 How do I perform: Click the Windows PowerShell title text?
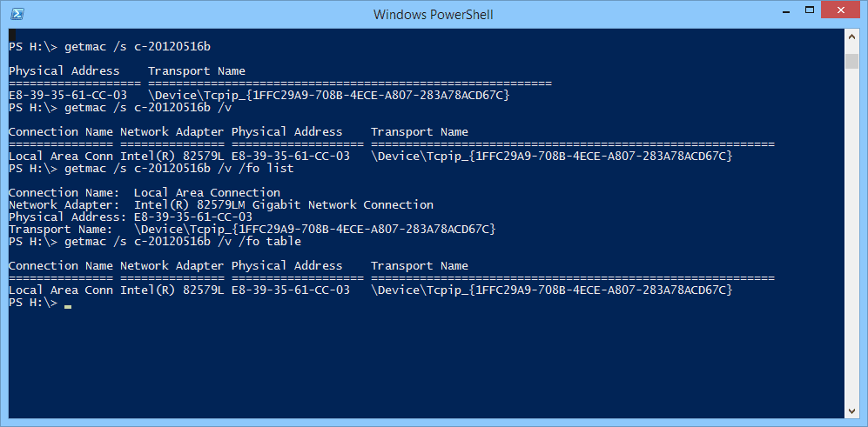434,14
